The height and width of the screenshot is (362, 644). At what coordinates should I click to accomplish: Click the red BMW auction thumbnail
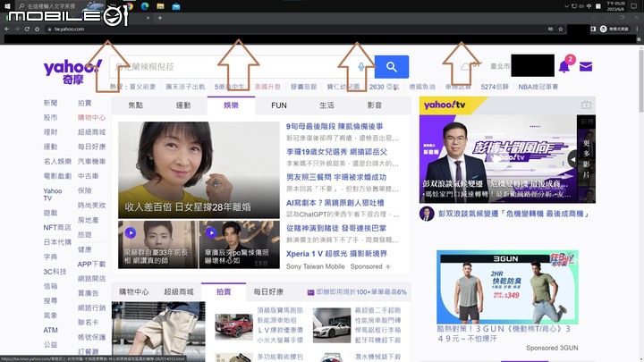(x=234, y=327)
